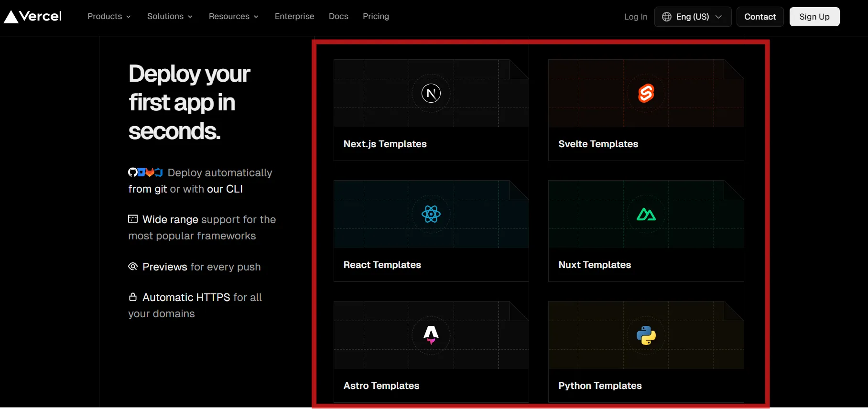Expand the Products dropdown menu
The height and width of the screenshot is (409, 868).
[x=109, y=16]
